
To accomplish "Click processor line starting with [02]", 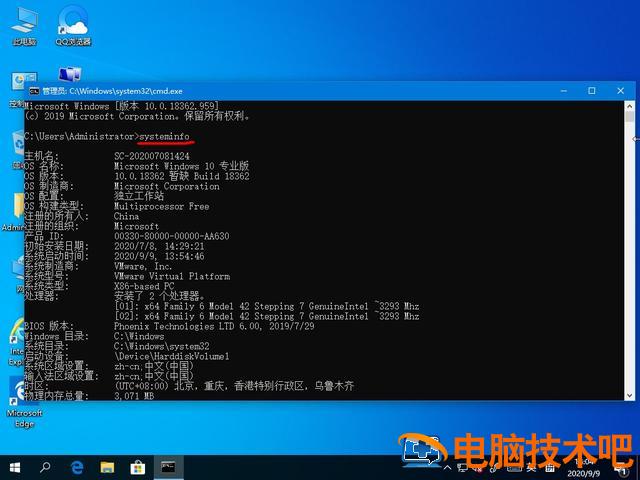I will tap(267, 316).
